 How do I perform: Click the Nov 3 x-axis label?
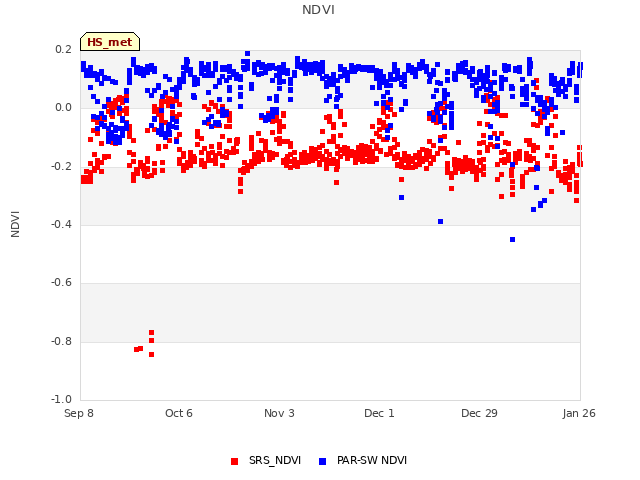pyautogui.click(x=279, y=413)
